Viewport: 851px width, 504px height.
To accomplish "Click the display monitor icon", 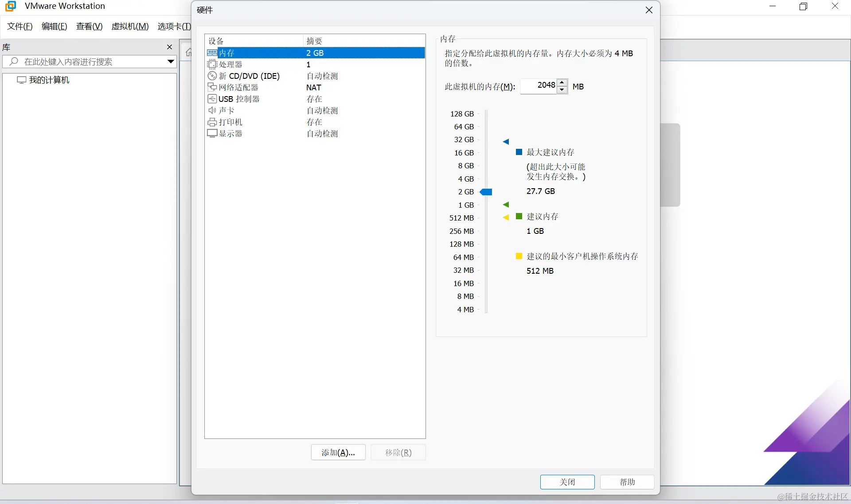I will point(212,133).
